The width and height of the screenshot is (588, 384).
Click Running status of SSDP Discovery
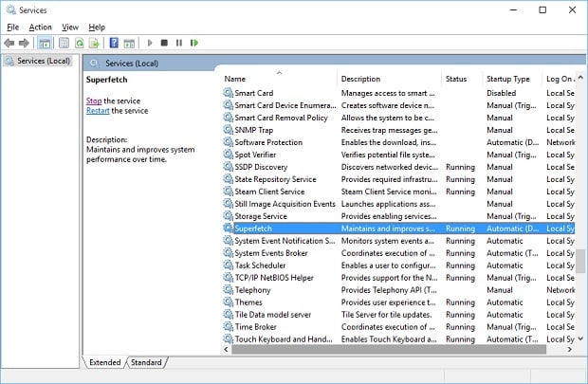pos(460,167)
